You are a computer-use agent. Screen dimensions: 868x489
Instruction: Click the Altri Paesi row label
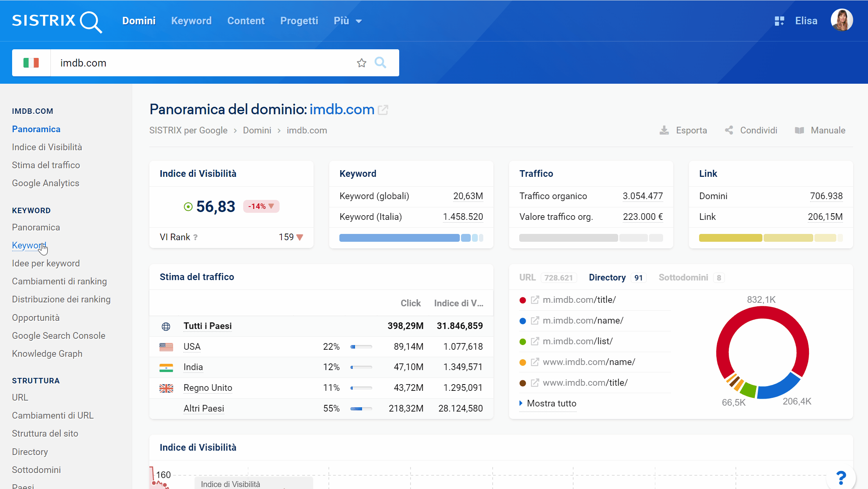pyautogui.click(x=204, y=408)
